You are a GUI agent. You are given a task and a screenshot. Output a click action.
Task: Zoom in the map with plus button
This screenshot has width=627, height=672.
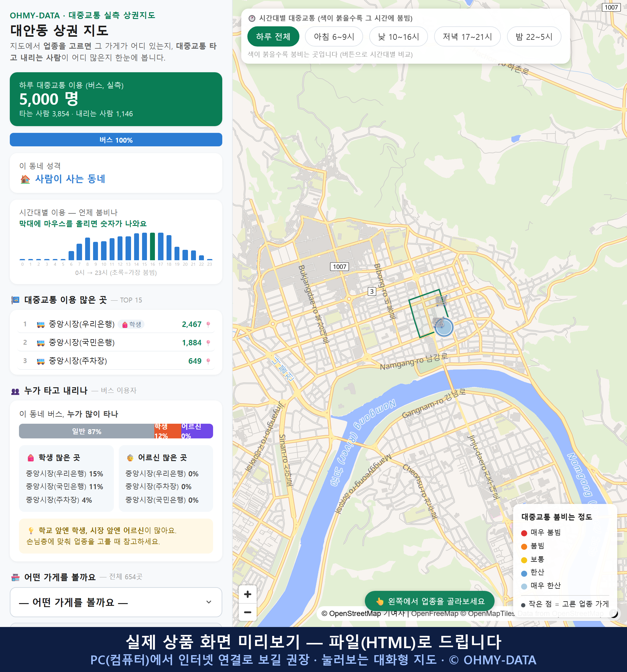(247, 594)
